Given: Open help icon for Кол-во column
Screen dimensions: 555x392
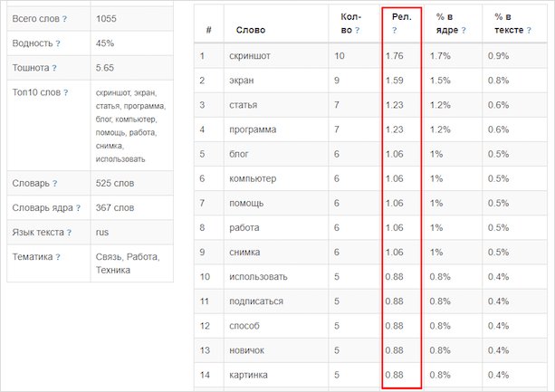Looking at the screenshot, I should pos(357,30).
